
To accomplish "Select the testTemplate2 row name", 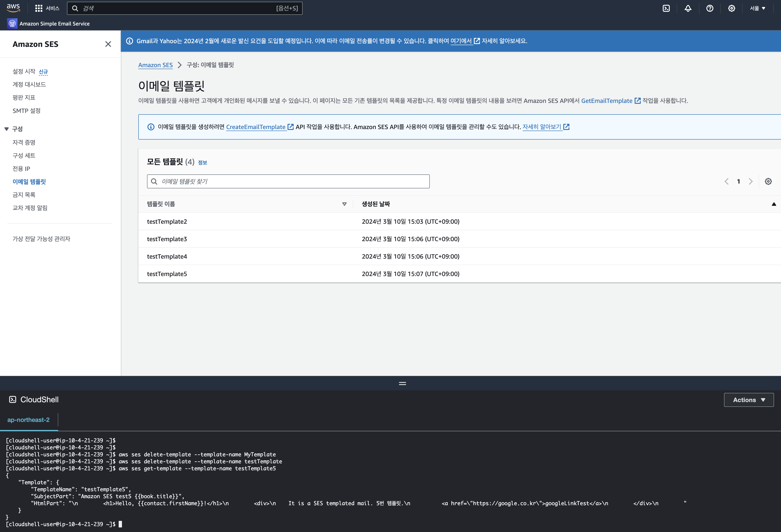I will [167, 221].
